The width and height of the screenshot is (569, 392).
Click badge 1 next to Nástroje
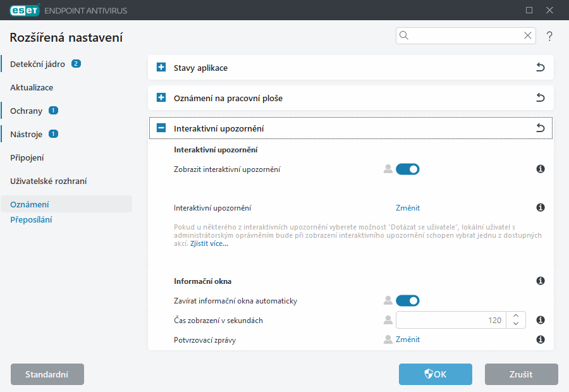(x=53, y=134)
